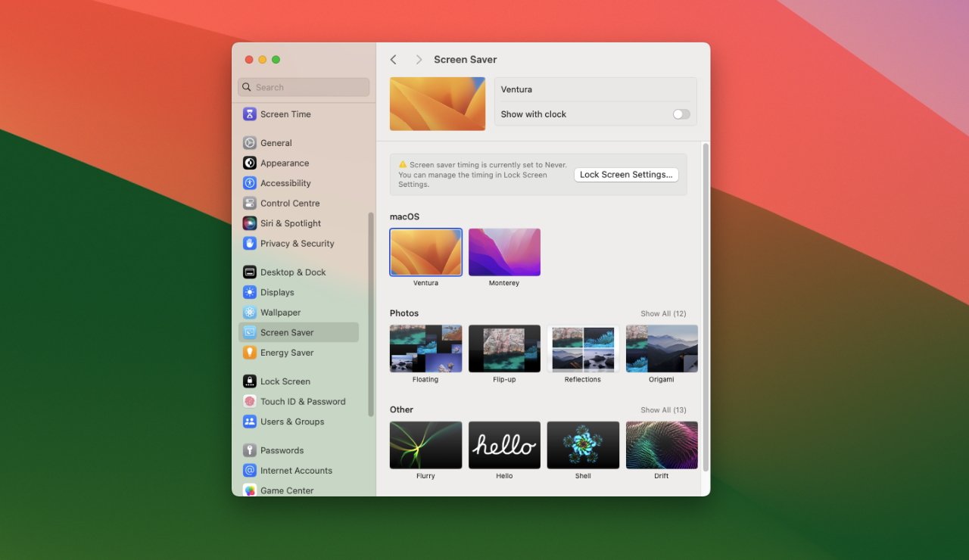Click the Desktop & Dock icon
The width and height of the screenshot is (969, 560).
coord(250,272)
